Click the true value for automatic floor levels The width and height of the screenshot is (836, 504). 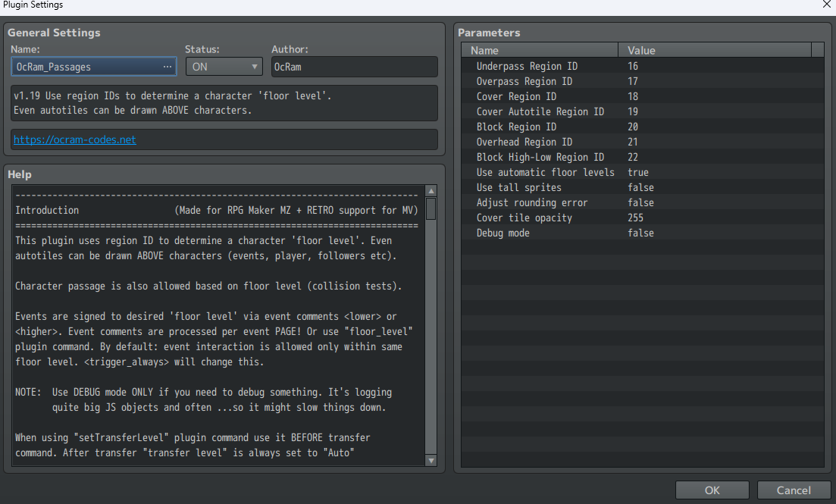pyautogui.click(x=638, y=172)
